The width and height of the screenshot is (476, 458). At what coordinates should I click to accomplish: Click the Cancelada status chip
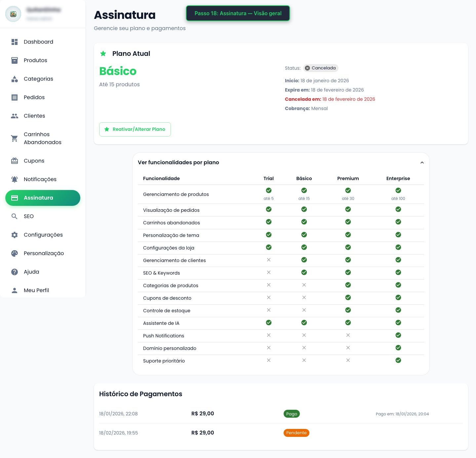[320, 68]
